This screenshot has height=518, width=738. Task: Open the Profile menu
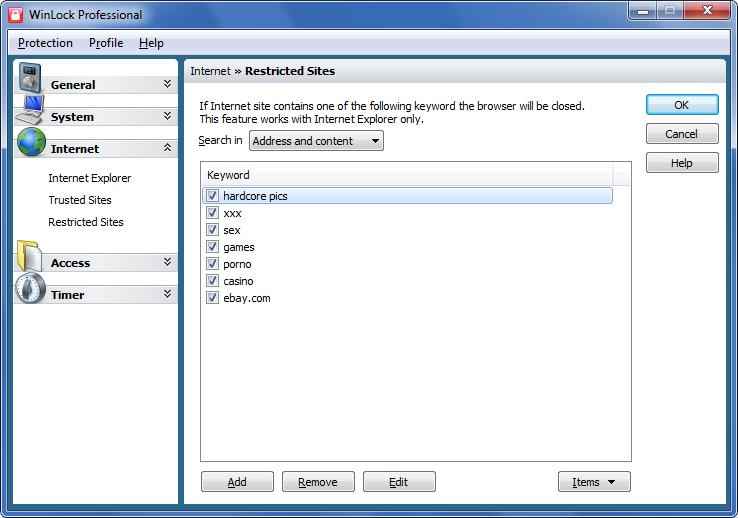[x=106, y=43]
